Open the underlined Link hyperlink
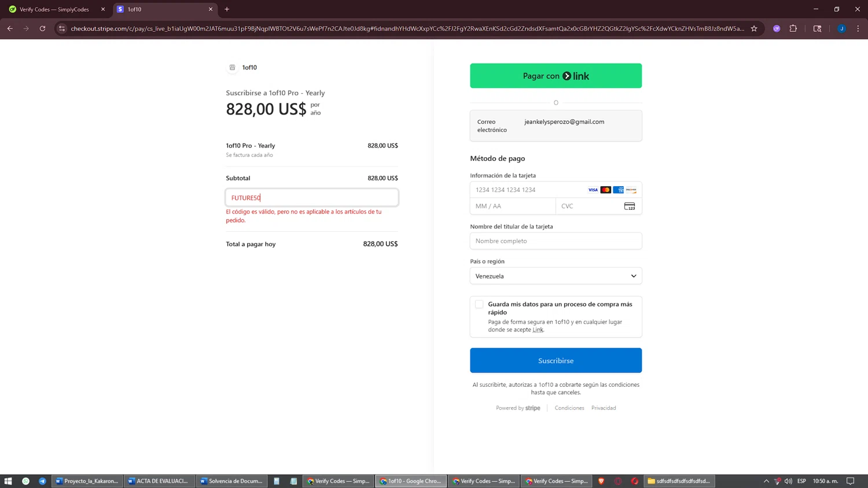 538,330
